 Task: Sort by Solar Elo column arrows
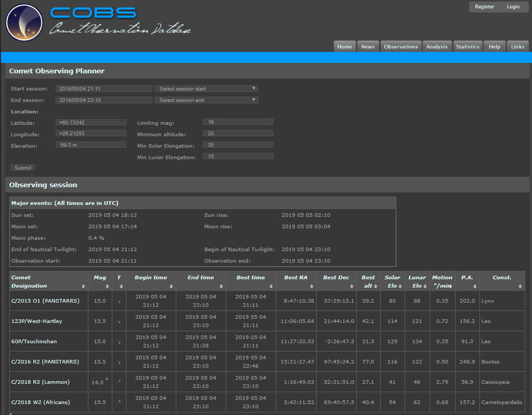(400, 287)
